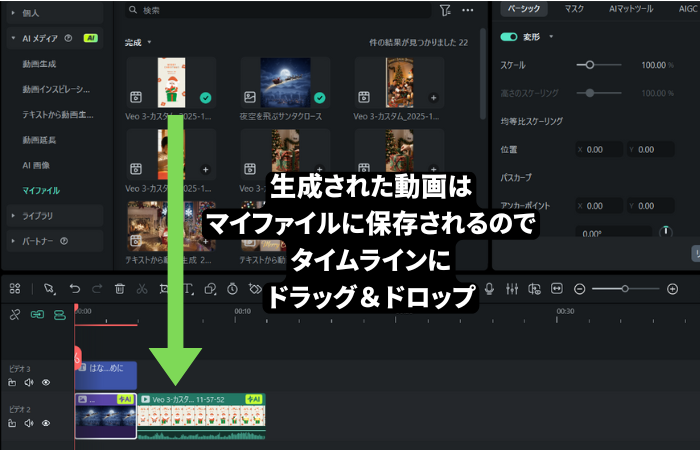
Task: Toggle the auto link chain icon
Action: [37, 315]
